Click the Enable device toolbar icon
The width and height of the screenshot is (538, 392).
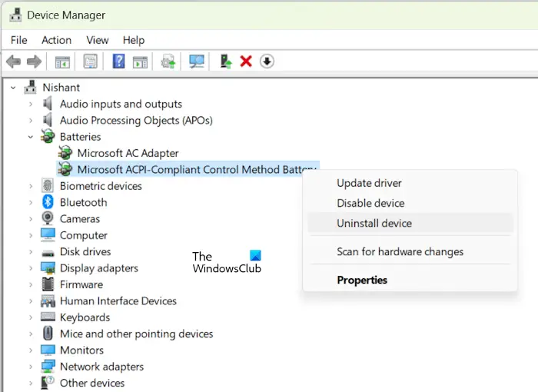tap(225, 61)
